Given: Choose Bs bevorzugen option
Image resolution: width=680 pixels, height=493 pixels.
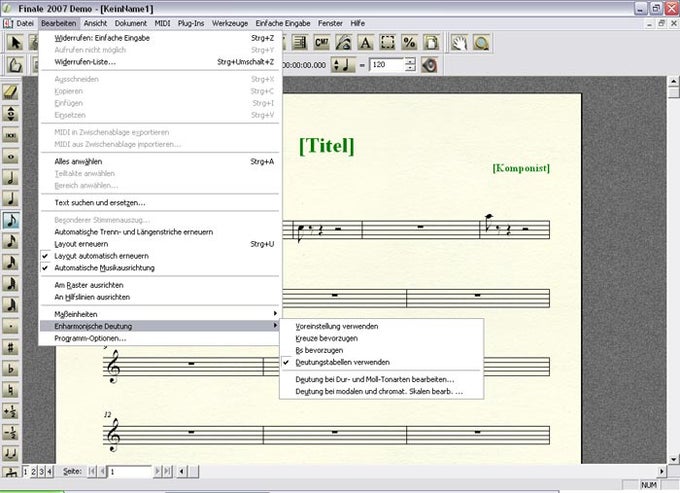Looking at the screenshot, I should pyautogui.click(x=382, y=350).
